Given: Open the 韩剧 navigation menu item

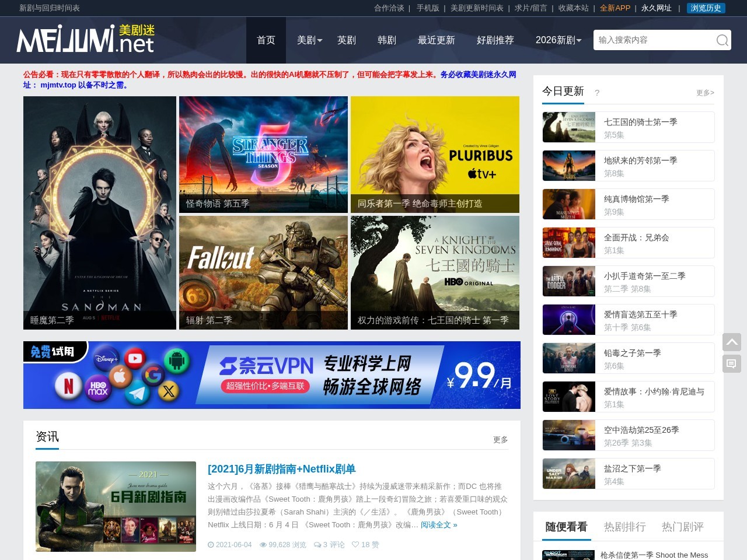Looking at the screenshot, I should [386, 40].
